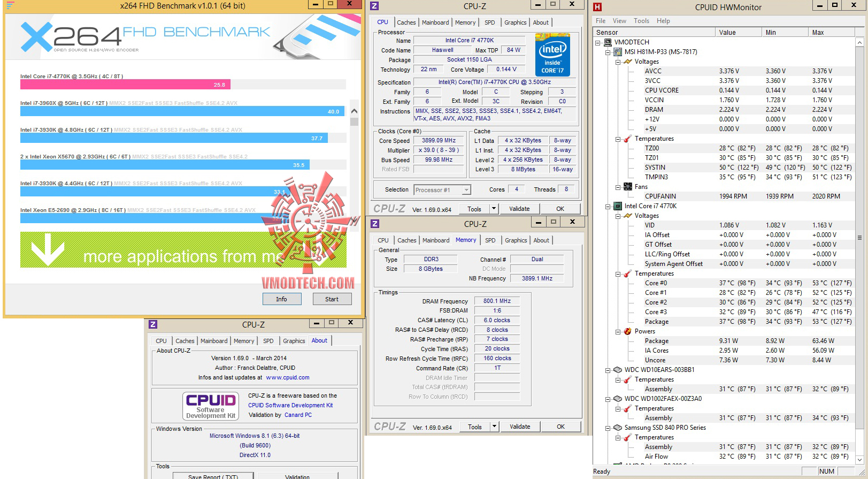This screenshot has width=868, height=479.
Task: Click the x264 FHD Benchmark title bar icon
Action: click(10, 6)
